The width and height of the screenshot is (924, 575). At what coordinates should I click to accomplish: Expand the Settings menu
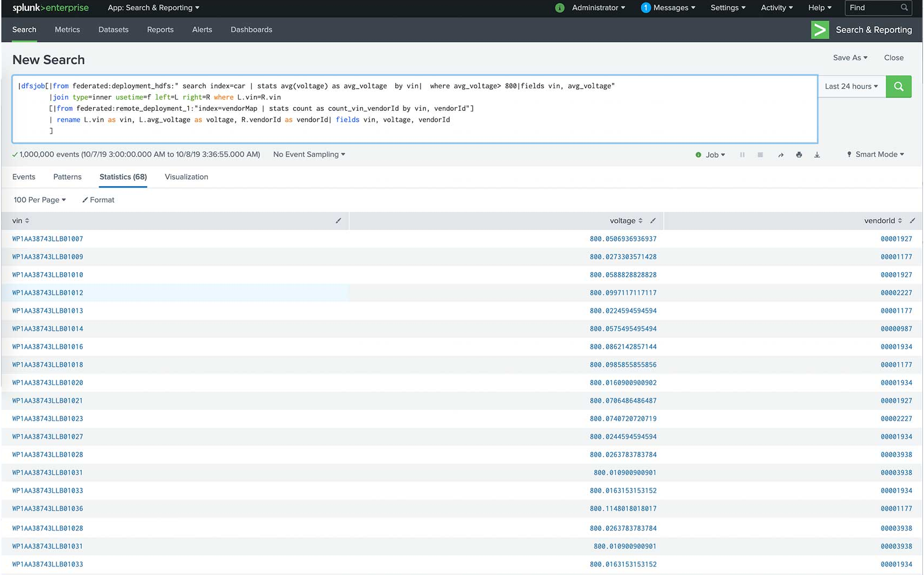[x=728, y=8]
